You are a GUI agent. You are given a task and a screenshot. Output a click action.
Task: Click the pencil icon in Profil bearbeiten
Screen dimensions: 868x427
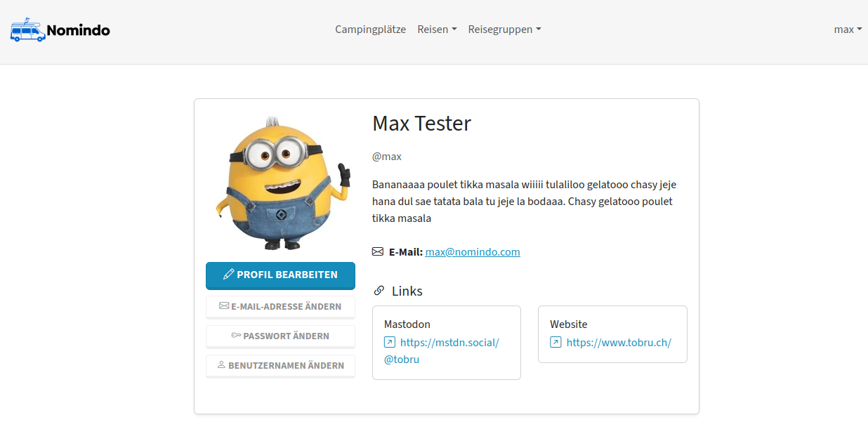(x=228, y=275)
